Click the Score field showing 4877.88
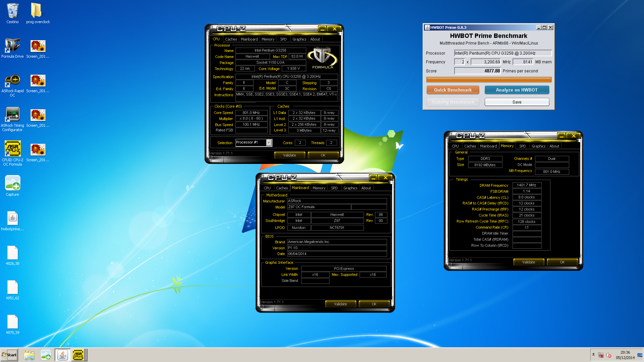 [x=477, y=71]
